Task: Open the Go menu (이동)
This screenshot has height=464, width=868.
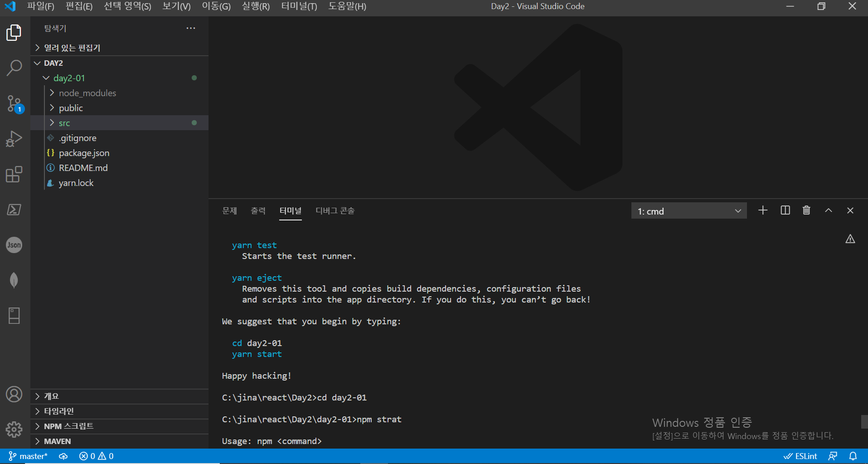Action: point(216,6)
